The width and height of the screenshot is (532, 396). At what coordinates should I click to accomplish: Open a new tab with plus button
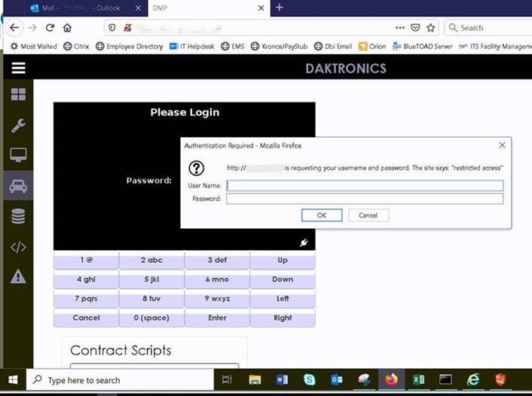coord(280,8)
